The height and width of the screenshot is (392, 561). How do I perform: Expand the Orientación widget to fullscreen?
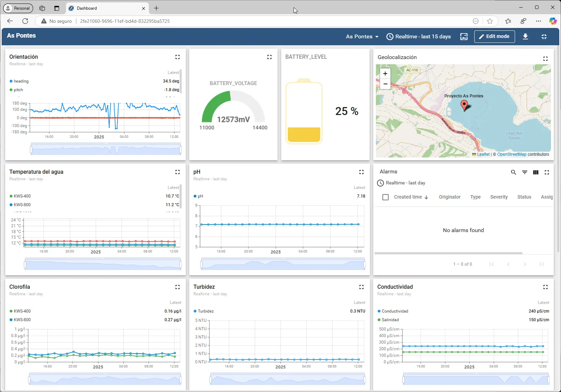point(177,57)
